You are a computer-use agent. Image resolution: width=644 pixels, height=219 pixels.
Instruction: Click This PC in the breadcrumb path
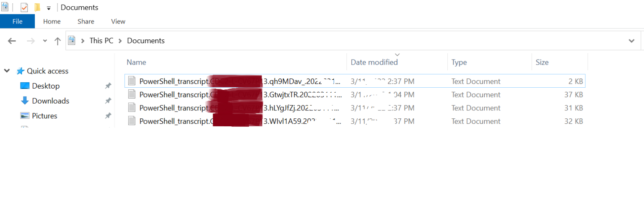[101, 41]
